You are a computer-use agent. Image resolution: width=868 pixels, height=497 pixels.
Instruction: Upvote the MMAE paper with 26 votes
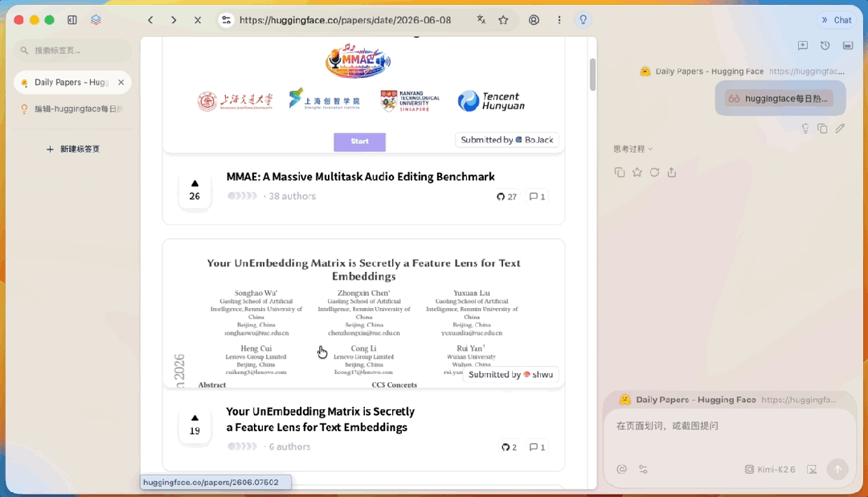point(194,190)
